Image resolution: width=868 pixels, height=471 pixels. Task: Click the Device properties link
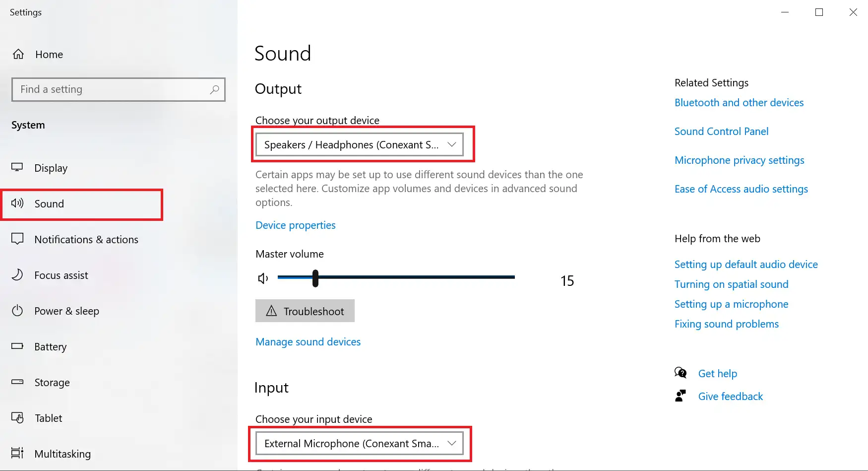coord(296,225)
